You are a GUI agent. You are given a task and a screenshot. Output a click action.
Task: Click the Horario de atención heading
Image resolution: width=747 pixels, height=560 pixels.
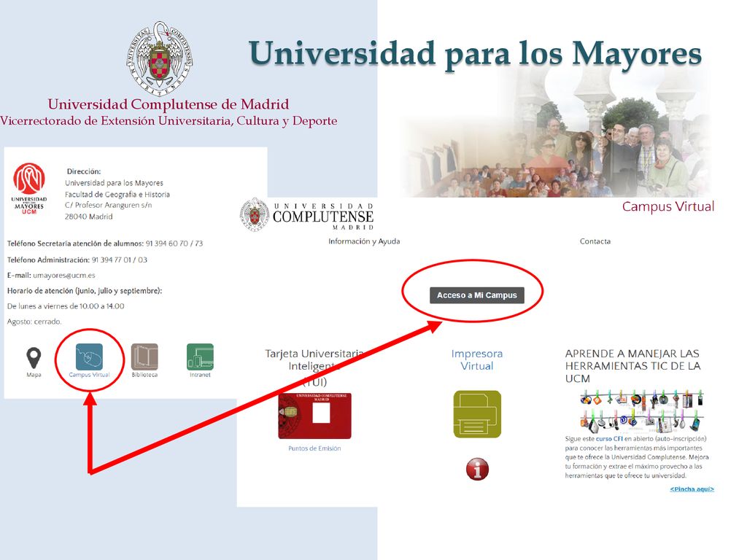[x=85, y=290]
